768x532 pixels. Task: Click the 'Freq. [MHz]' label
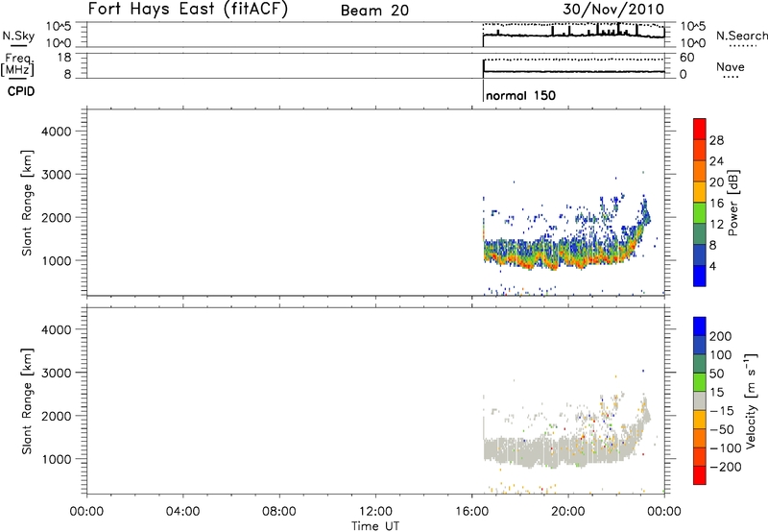(18, 64)
